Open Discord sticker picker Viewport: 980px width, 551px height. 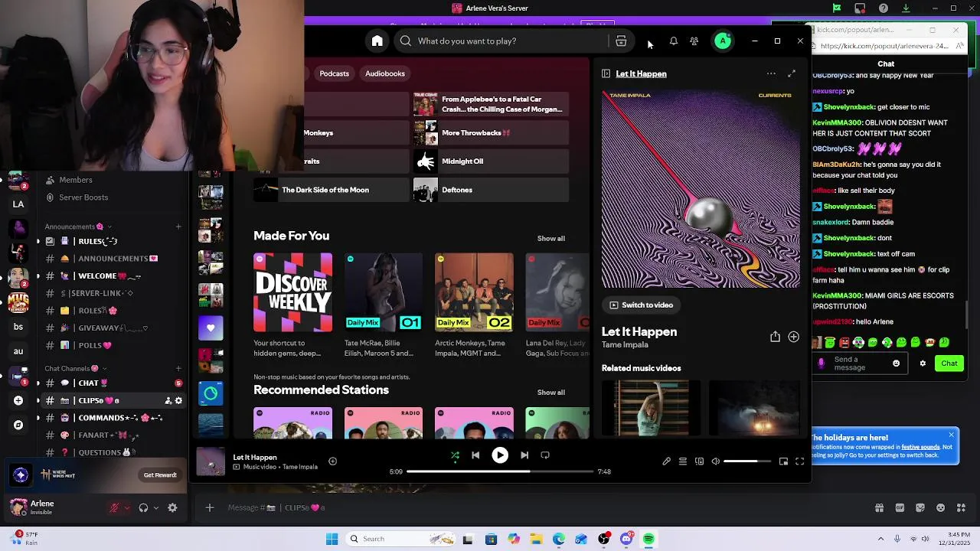(x=920, y=507)
